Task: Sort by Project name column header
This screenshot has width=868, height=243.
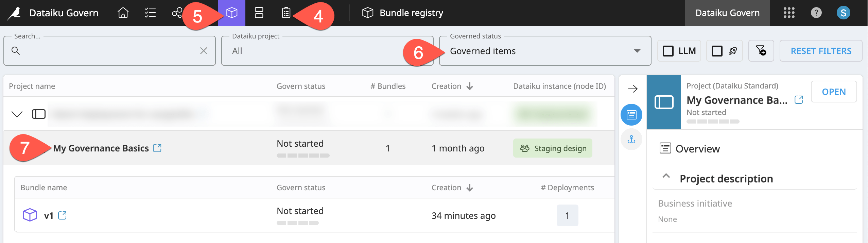Action: (x=32, y=86)
